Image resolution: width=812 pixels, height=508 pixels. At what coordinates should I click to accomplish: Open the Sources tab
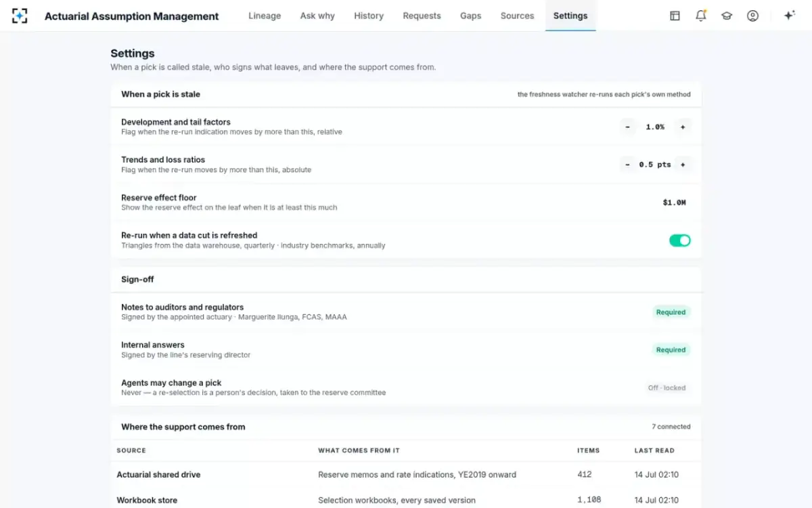tap(518, 16)
